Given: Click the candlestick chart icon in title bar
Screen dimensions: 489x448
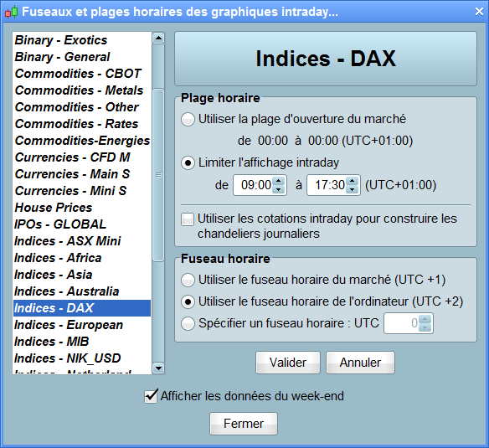Looking at the screenshot, I should click(11, 13).
